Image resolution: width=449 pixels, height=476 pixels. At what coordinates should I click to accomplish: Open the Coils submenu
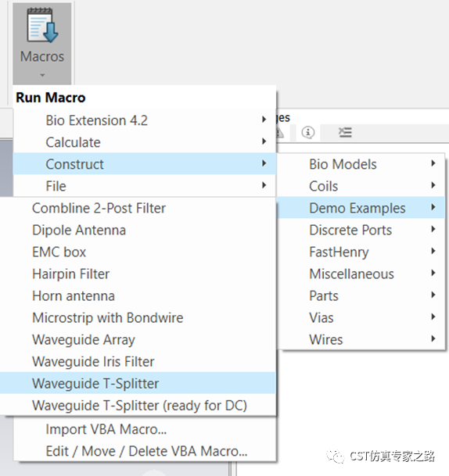361,186
